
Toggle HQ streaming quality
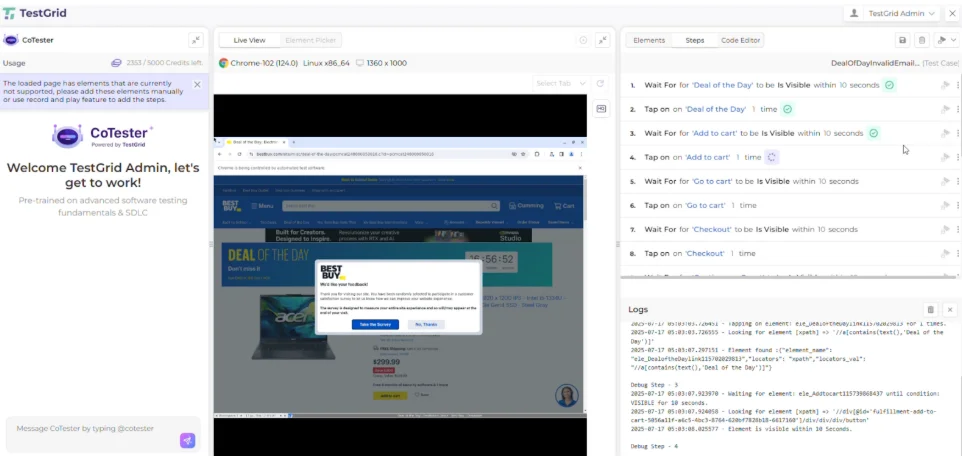(x=601, y=109)
